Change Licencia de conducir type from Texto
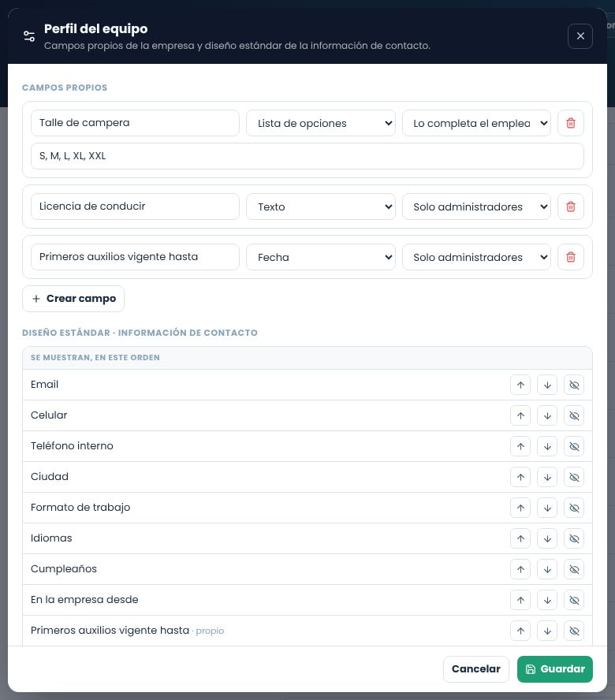615x700 pixels. click(x=321, y=207)
